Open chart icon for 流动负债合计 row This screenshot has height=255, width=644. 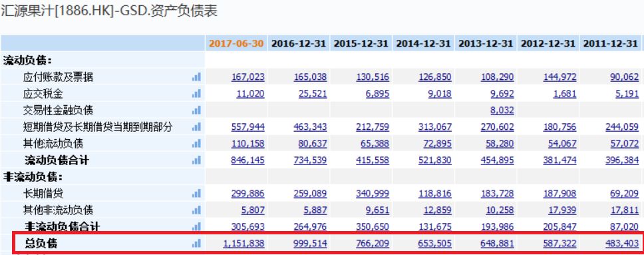(196, 160)
